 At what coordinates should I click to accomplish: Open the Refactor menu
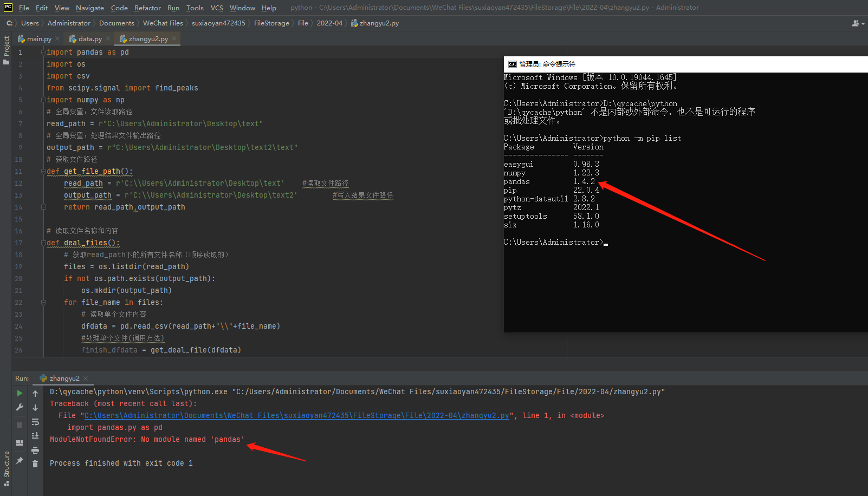147,8
